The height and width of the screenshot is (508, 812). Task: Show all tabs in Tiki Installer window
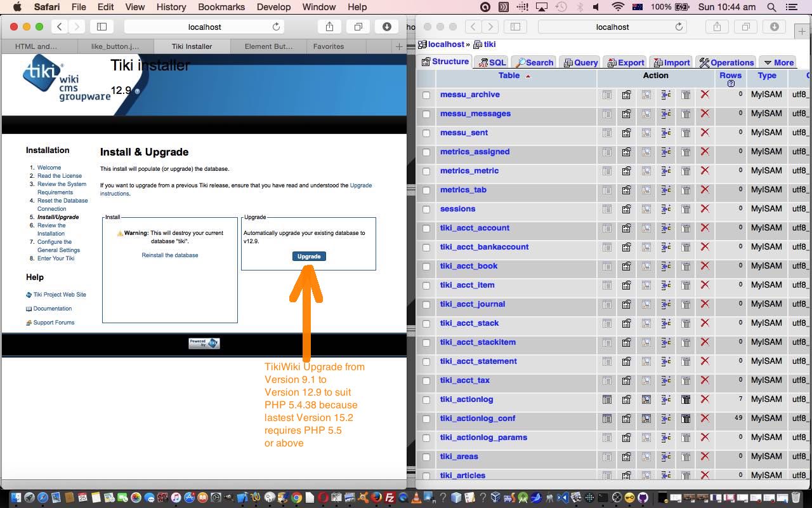point(358,27)
